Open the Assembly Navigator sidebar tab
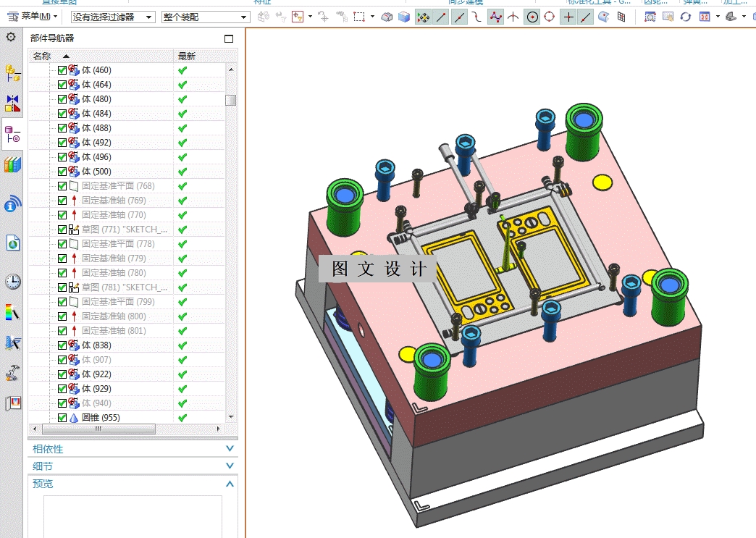 (12, 72)
